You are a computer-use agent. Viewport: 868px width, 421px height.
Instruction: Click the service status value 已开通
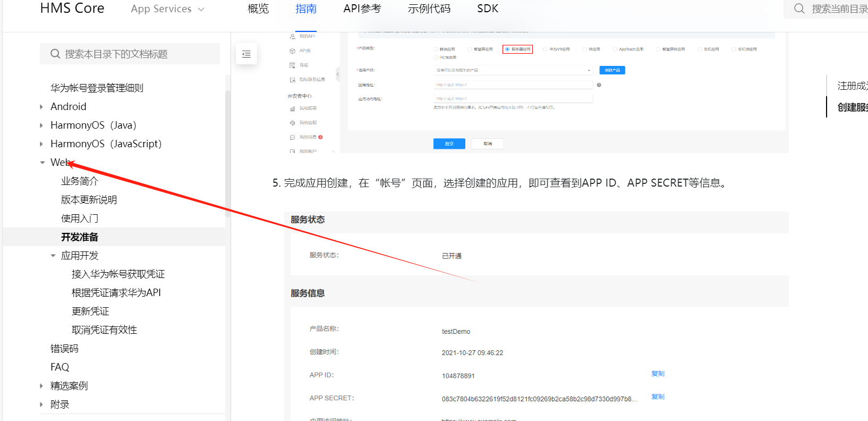tap(452, 256)
